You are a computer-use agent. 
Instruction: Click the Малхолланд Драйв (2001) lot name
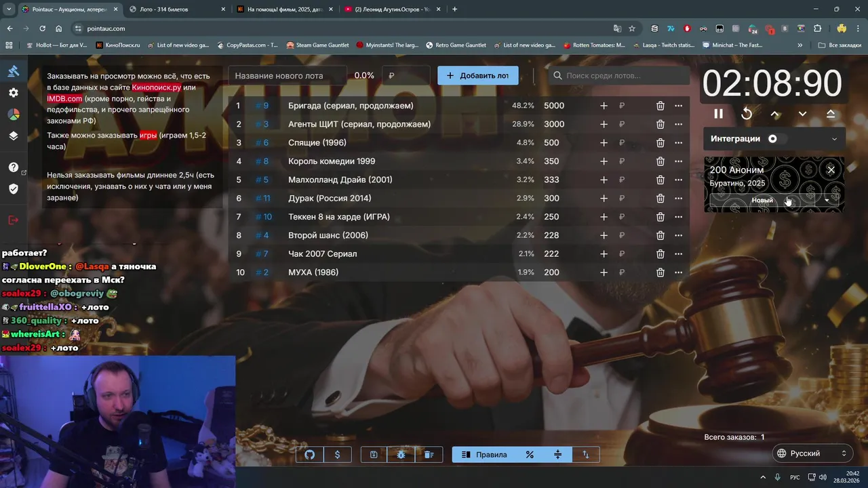[x=340, y=180]
